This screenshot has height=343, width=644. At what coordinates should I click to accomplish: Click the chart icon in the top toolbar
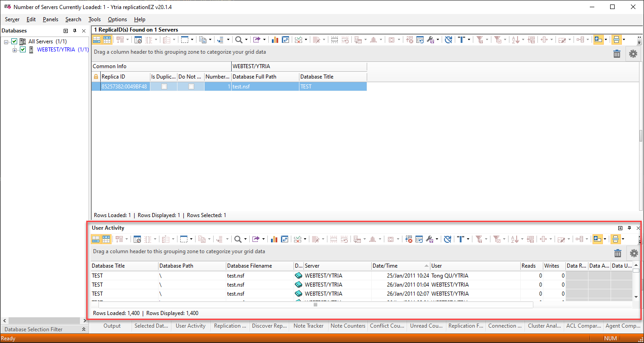[x=274, y=40]
